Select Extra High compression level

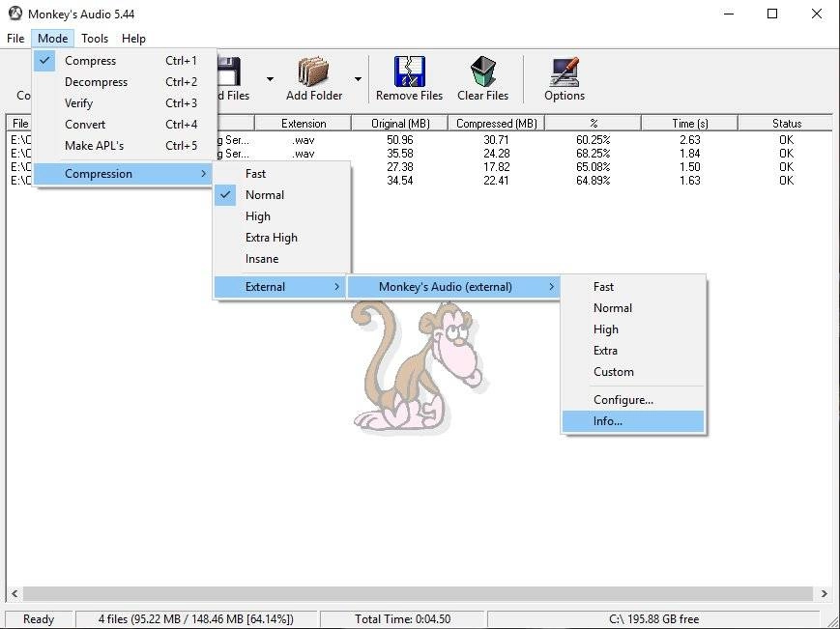click(282, 238)
